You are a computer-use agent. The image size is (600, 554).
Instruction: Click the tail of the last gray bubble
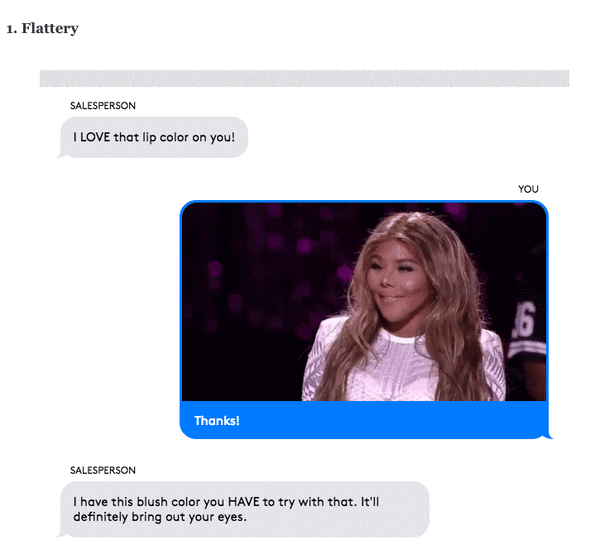[61, 534]
